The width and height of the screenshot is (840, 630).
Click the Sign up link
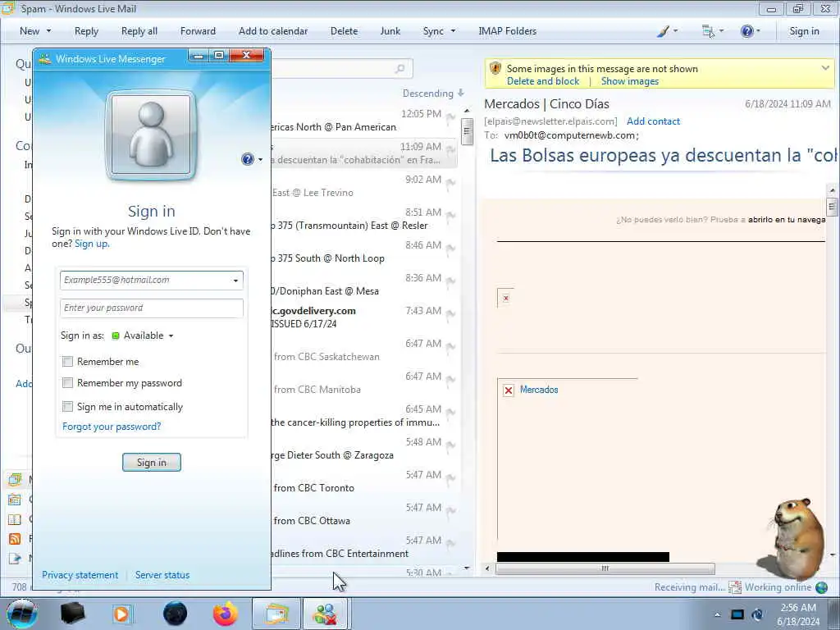pos(92,244)
